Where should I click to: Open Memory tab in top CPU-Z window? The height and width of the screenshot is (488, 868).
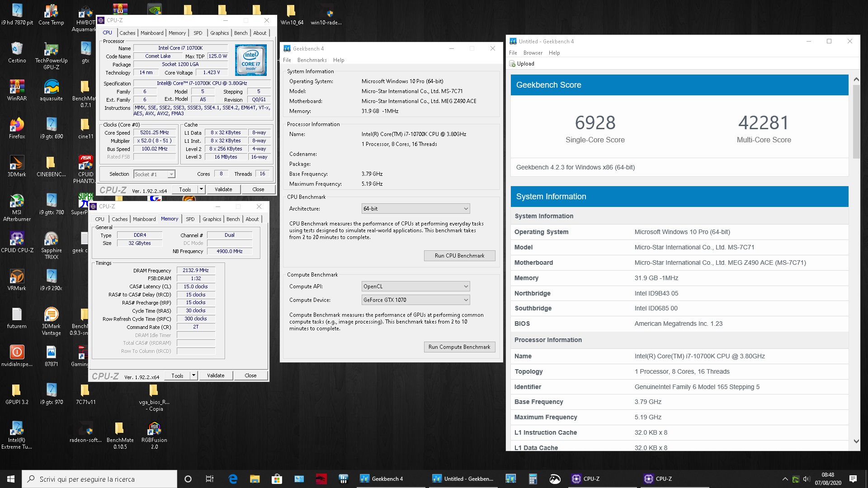177,33
